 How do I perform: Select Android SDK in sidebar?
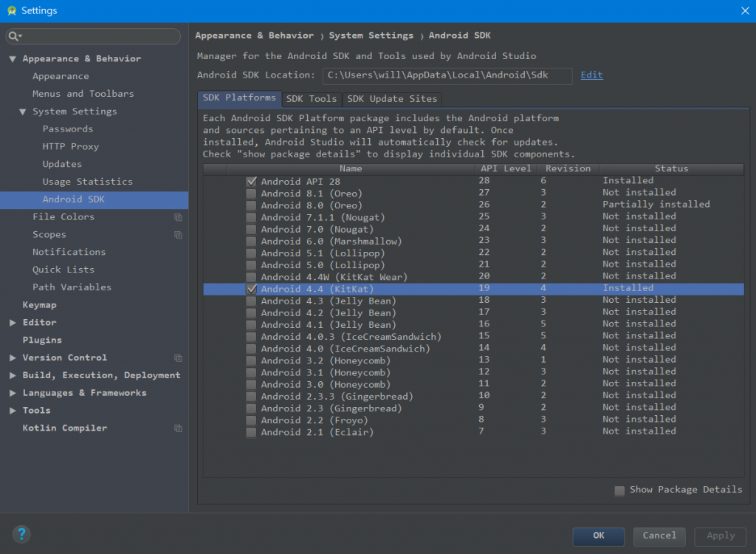coord(94,199)
